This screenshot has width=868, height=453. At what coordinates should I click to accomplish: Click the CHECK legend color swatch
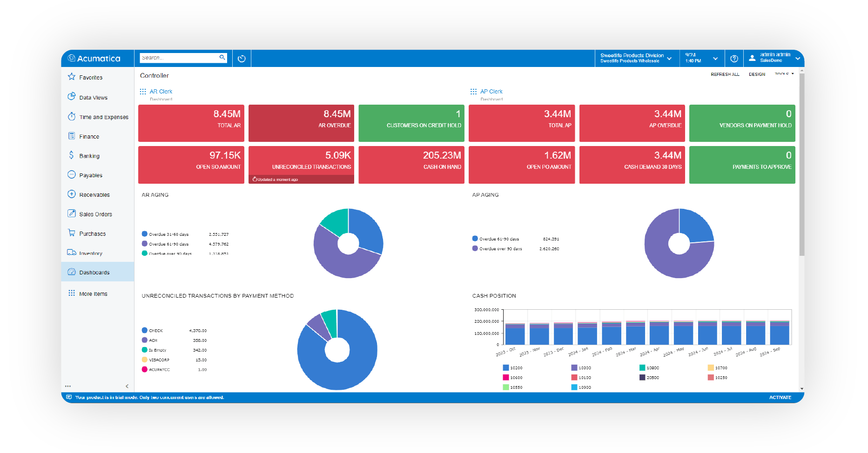point(145,330)
